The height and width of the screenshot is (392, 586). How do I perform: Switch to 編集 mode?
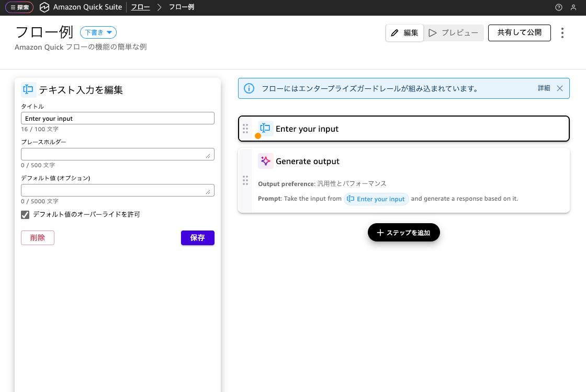point(405,33)
